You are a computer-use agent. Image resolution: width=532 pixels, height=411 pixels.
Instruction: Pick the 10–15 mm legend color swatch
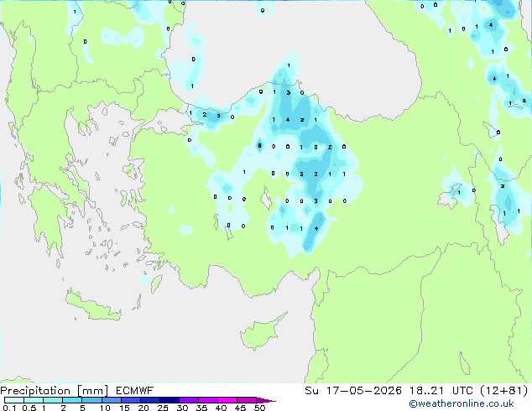112,400
